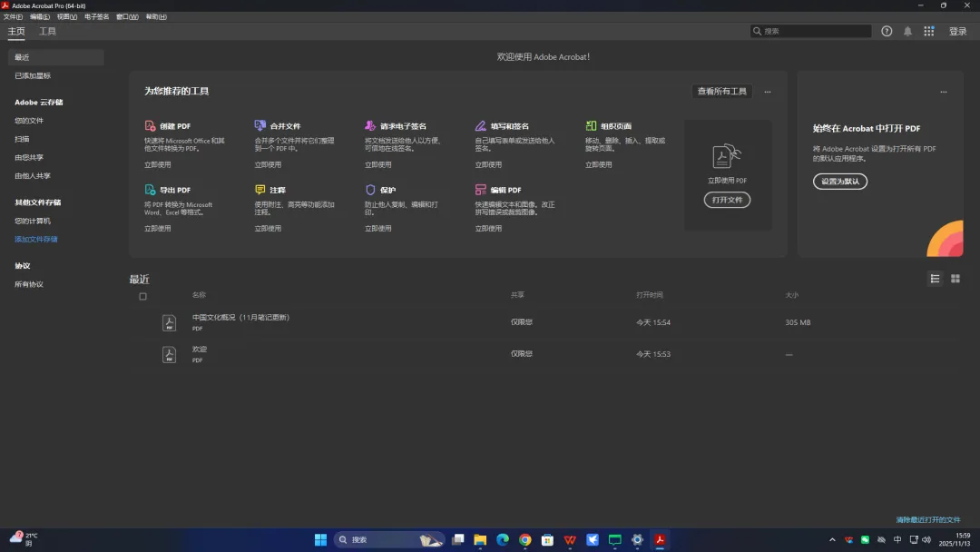Screen dimensions: 980x552
Task: Click the help question mark icon
Action: 887,31
